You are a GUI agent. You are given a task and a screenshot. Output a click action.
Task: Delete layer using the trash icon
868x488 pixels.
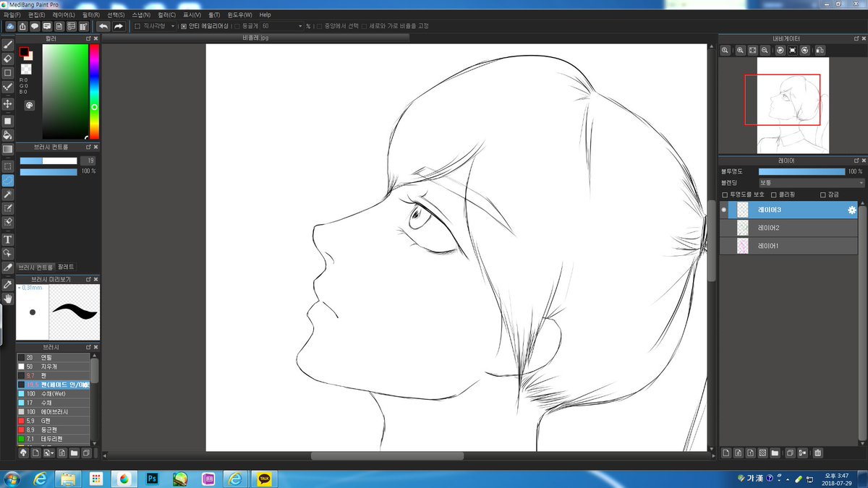[817, 453]
